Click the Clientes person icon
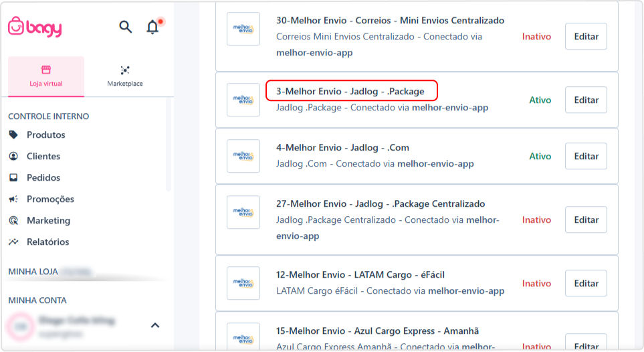 point(13,156)
